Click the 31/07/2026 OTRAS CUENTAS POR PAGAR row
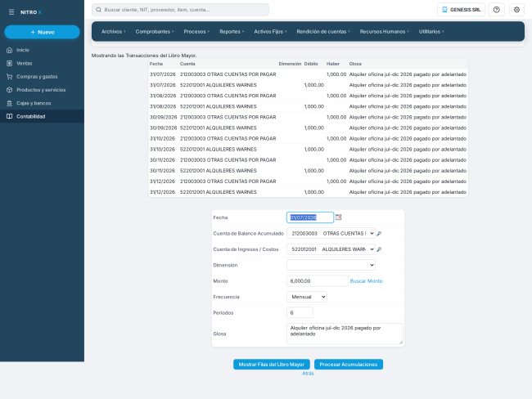Image resolution: width=532 pixels, height=399 pixels. point(308,74)
